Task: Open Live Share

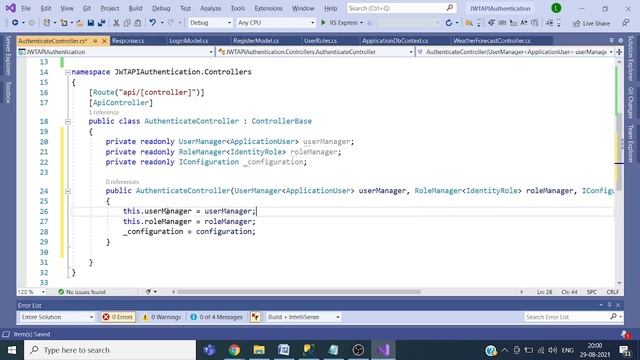Action: (591, 23)
